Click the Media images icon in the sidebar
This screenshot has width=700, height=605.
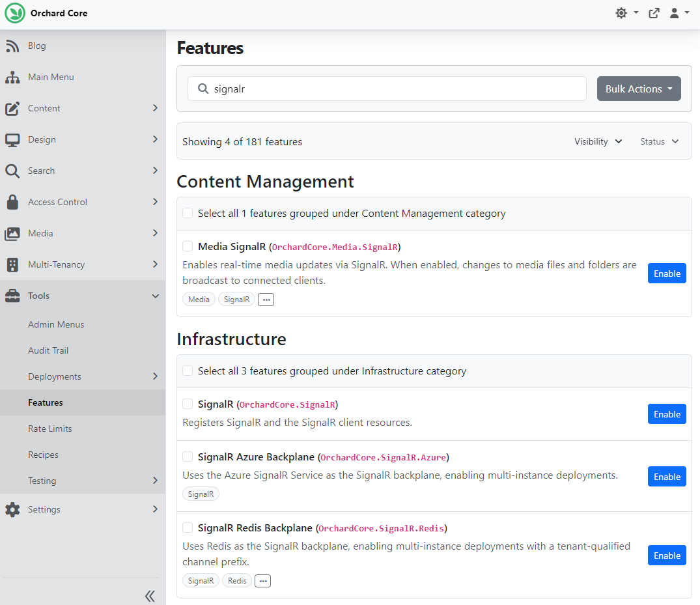pos(12,233)
